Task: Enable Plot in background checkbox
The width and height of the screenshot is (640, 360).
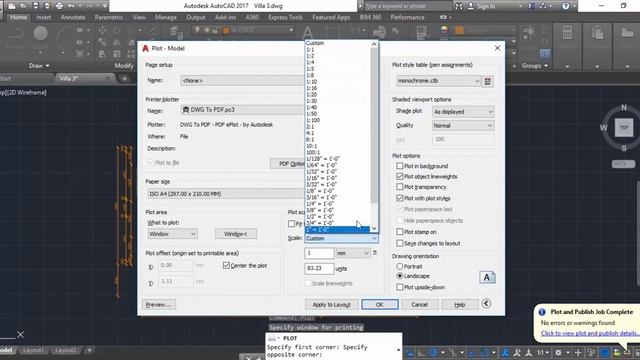Action: pyautogui.click(x=400, y=166)
